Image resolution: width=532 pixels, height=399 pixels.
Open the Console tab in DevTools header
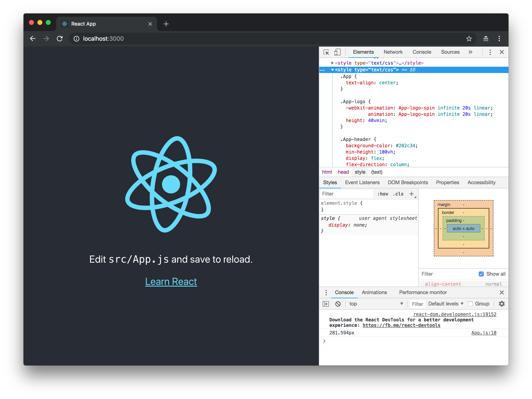422,52
